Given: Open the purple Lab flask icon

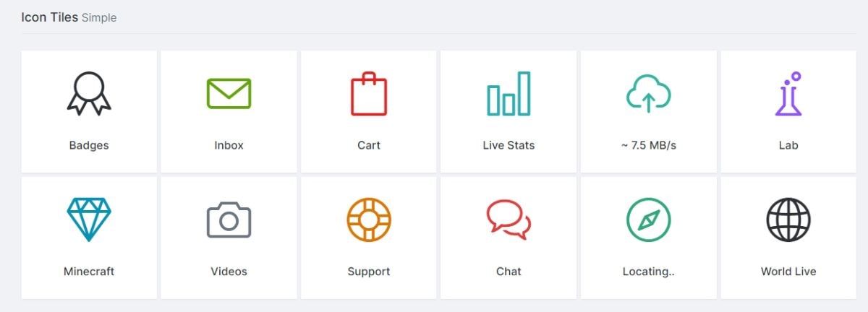Looking at the screenshot, I should click(x=788, y=94).
